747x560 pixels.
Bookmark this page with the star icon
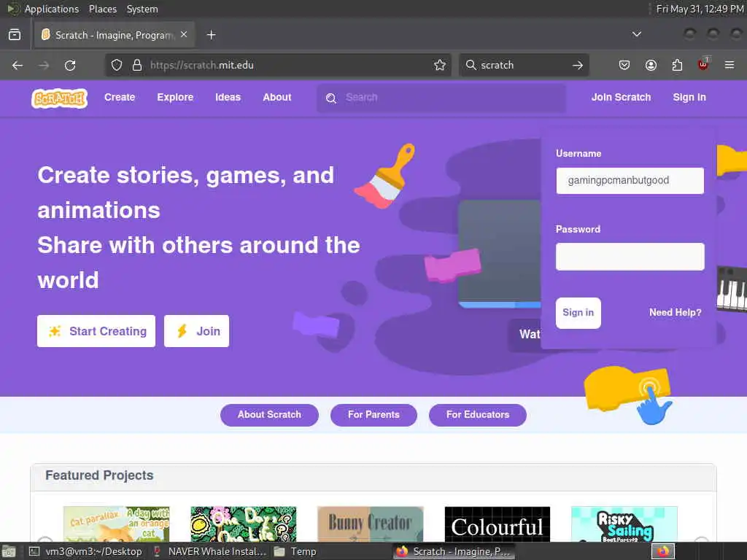click(x=440, y=65)
